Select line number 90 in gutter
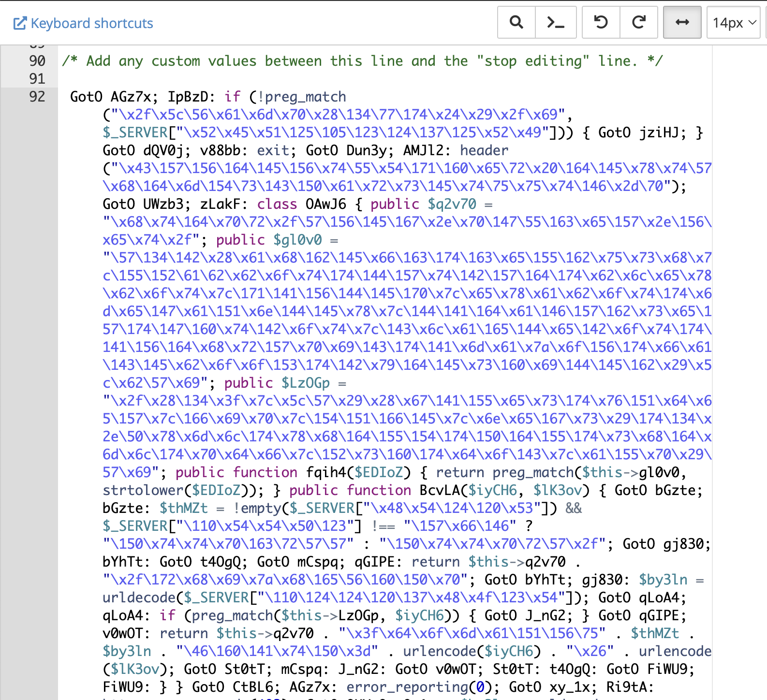767x700 pixels. (x=37, y=61)
